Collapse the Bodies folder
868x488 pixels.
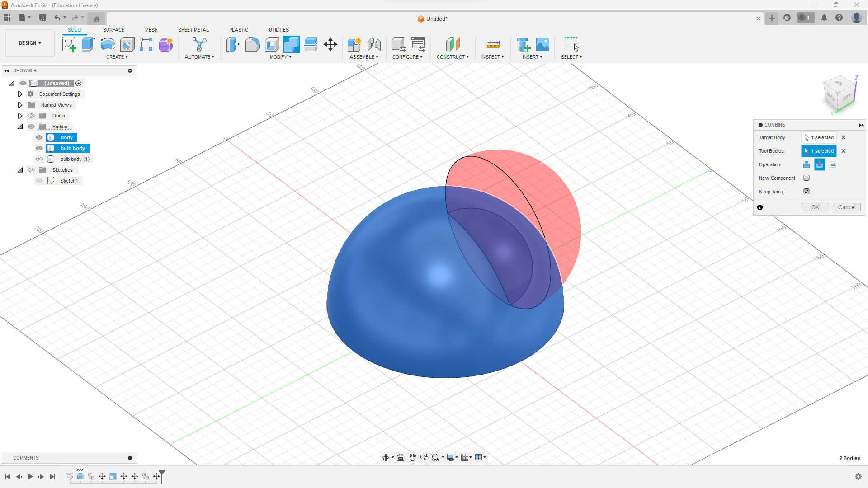point(20,127)
